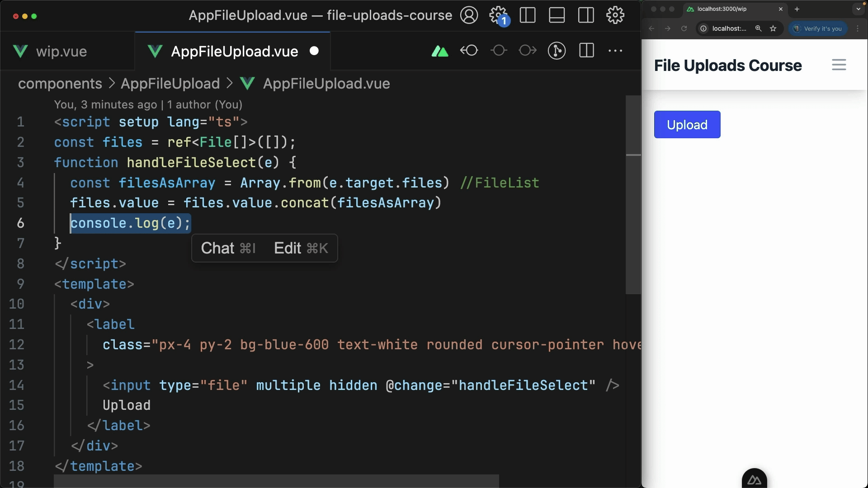The height and width of the screenshot is (488, 868).
Task: Toggle the bottom panel layout icon
Action: coord(557,15)
